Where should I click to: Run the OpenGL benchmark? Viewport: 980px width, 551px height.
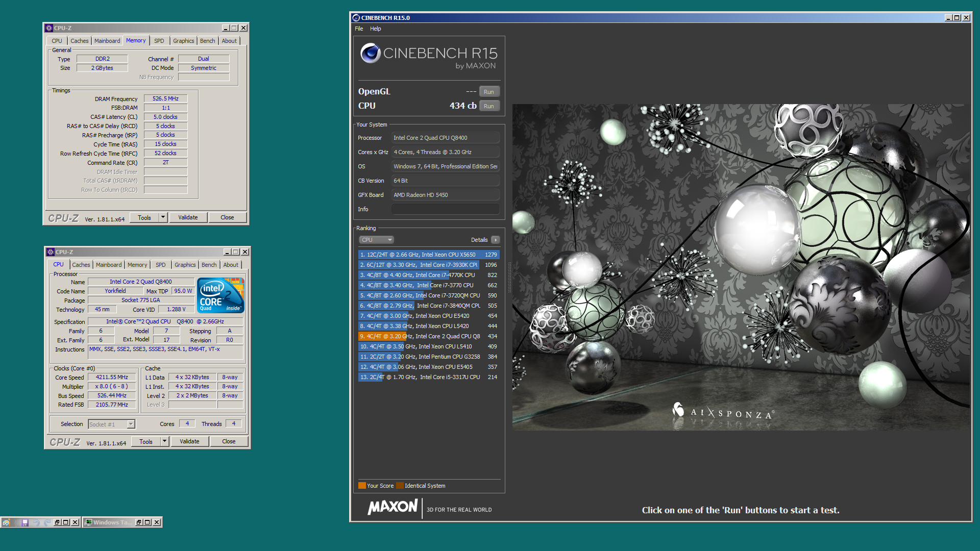tap(489, 92)
